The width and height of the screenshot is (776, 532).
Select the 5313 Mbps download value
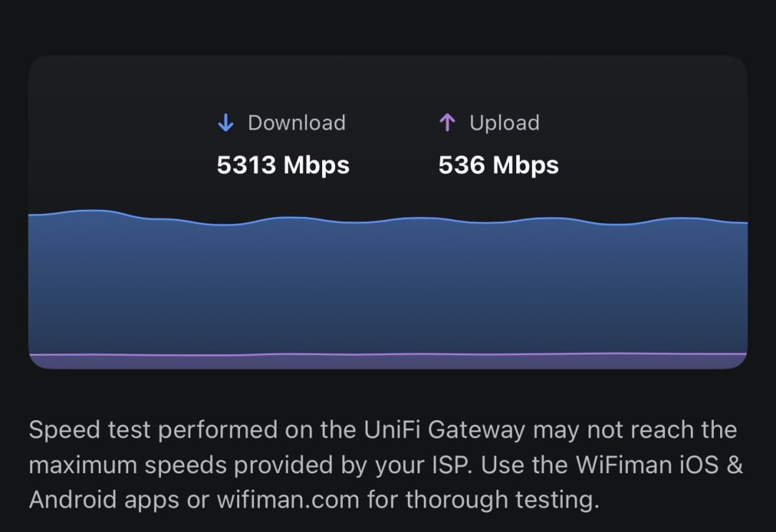(283, 165)
